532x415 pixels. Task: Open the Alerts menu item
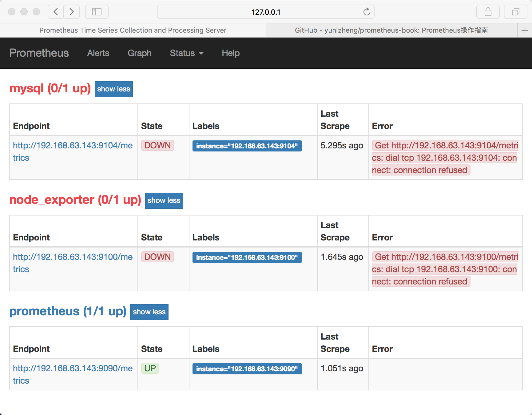(98, 53)
